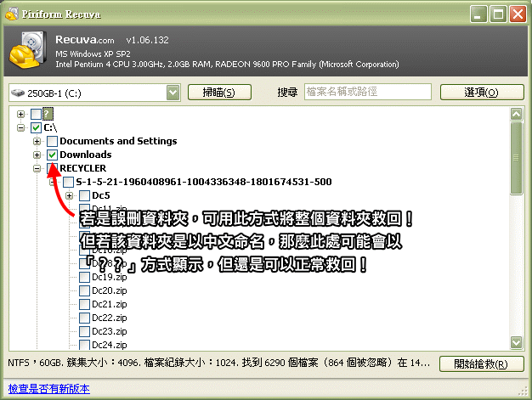Open the 檢查是否有新版本 update link

pyautogui.click(x=48, y=388)
